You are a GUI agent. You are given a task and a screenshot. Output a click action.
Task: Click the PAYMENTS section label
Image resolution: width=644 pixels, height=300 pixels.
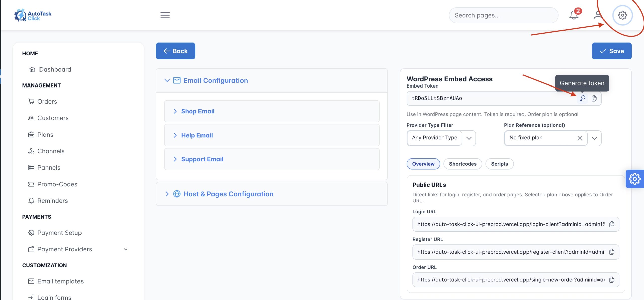37,217
